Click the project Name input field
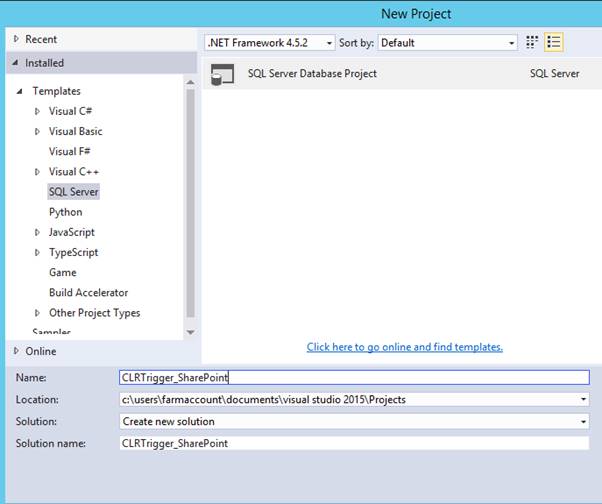This screenshot has height=504, width=602. tap(354, 378)
